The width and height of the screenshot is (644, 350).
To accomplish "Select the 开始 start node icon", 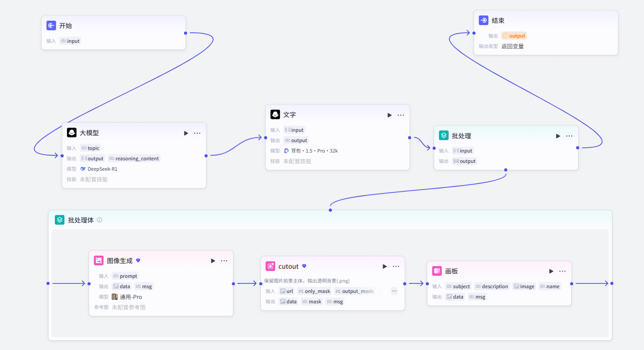I will point(51,25).
